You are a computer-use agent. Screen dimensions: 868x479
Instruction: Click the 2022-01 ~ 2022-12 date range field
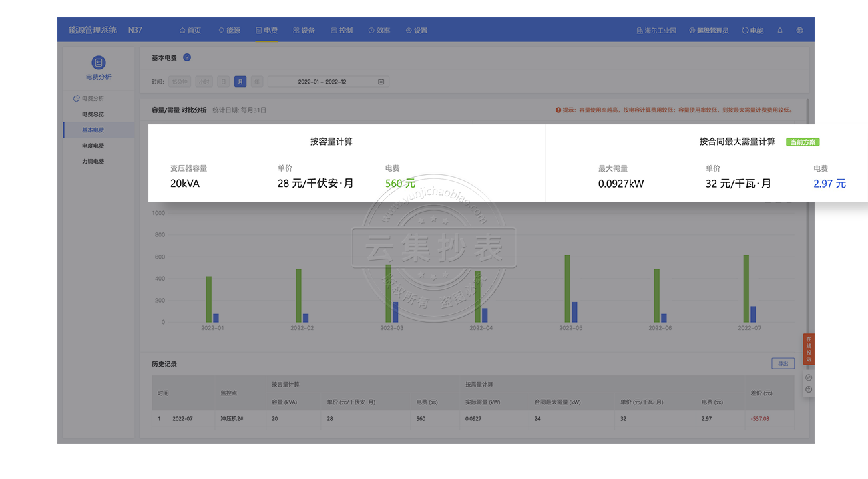[x=322, y=82]
